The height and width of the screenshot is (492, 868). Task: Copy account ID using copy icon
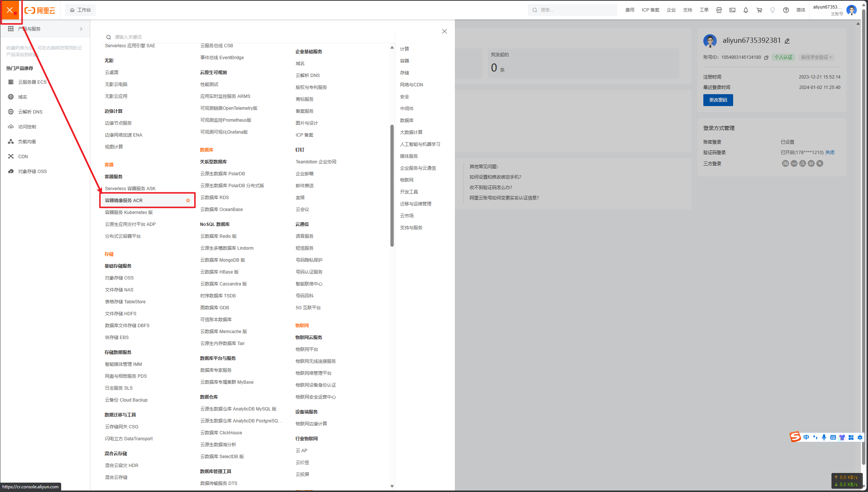[766, 57]
